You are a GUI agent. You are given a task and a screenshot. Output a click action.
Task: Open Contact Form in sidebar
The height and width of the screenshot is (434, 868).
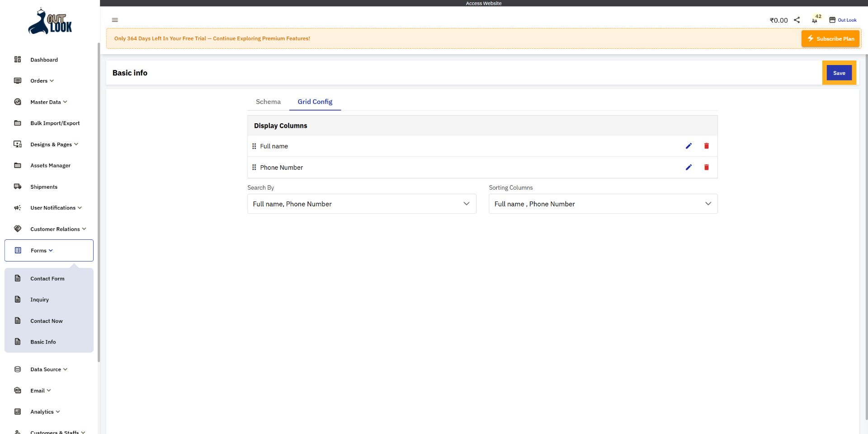click(x=47, y=279)
